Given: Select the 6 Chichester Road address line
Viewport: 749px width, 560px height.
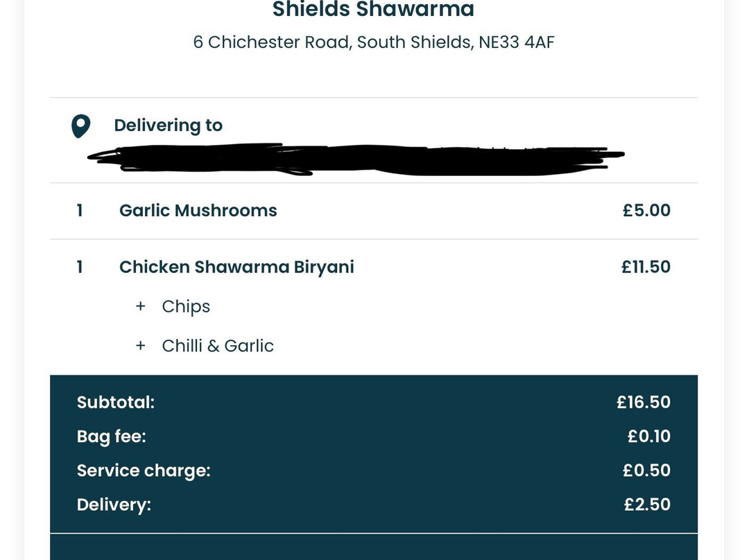Looking at the screenshot, I should pyautogui.click(x=373, y=42).
